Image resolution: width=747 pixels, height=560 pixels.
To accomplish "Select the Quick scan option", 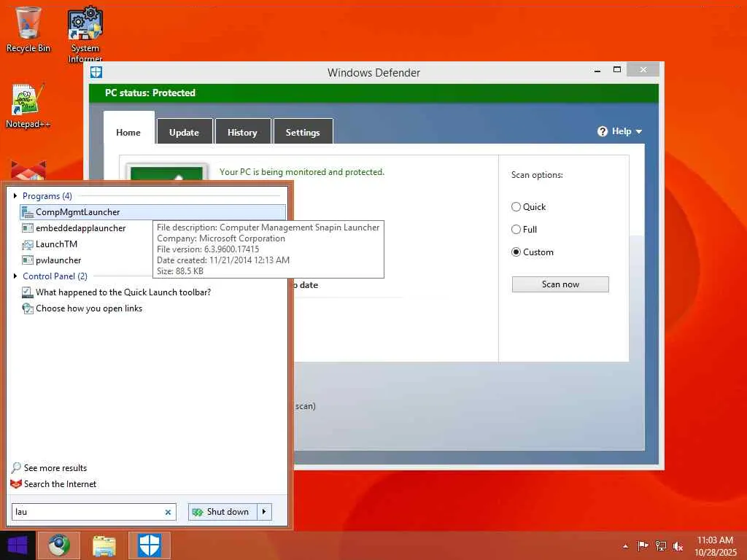I will coord(516,206).
